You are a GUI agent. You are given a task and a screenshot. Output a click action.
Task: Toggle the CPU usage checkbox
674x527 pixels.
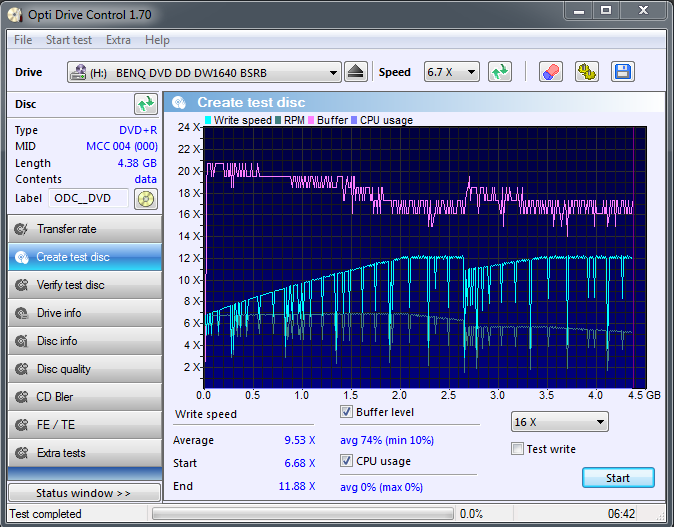pyautogui.click(x=346, y=461)
